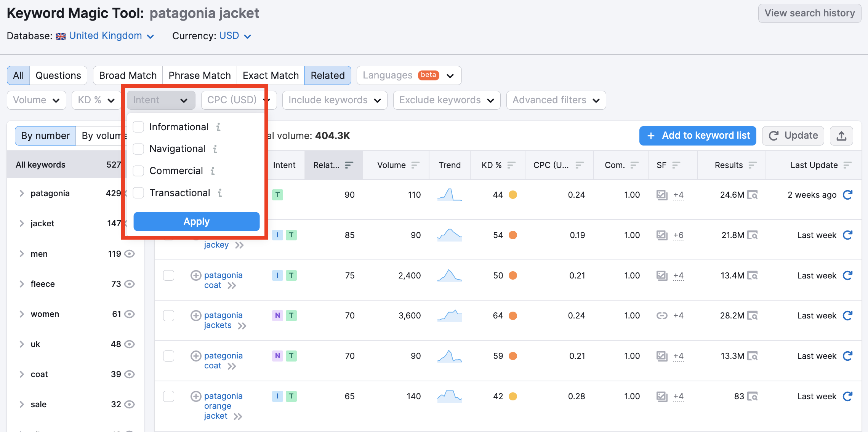Add patagonia jackets via plus icon
Image resolution: width=868 pixels, height=432 pixels.
coord(196,315)
